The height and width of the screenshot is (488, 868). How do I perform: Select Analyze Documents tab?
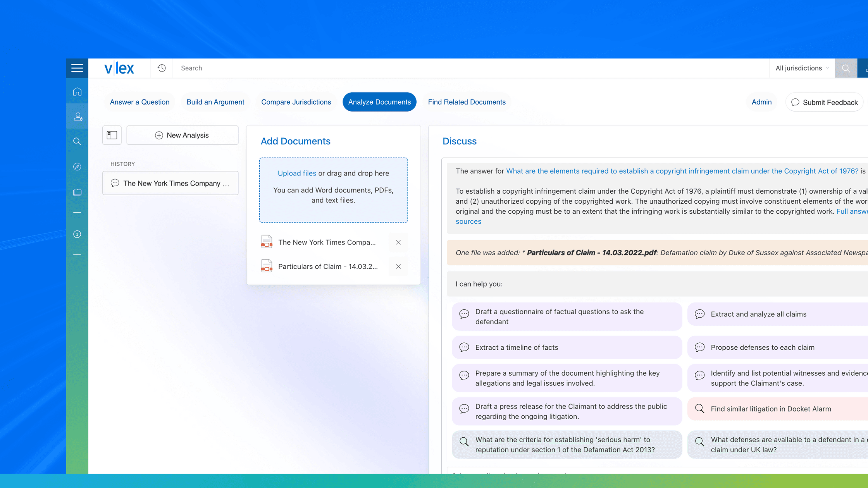pos(379,102)
